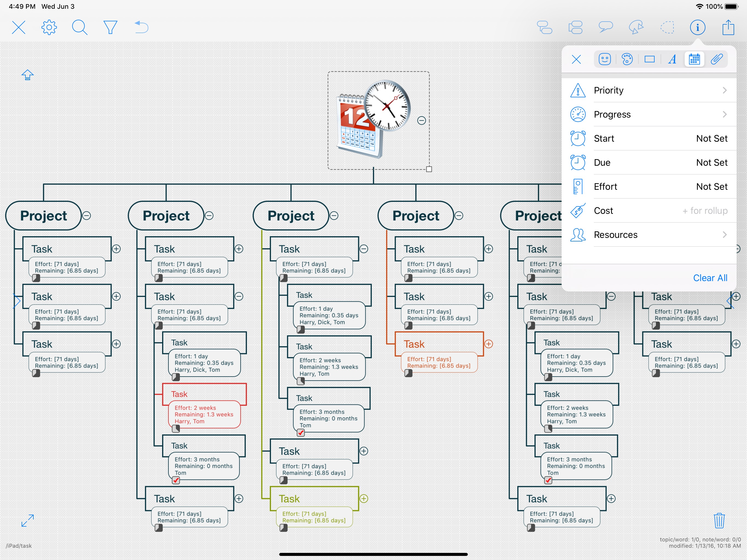Tap the fullscreen diagonal arrows icon

pos(28,520)
